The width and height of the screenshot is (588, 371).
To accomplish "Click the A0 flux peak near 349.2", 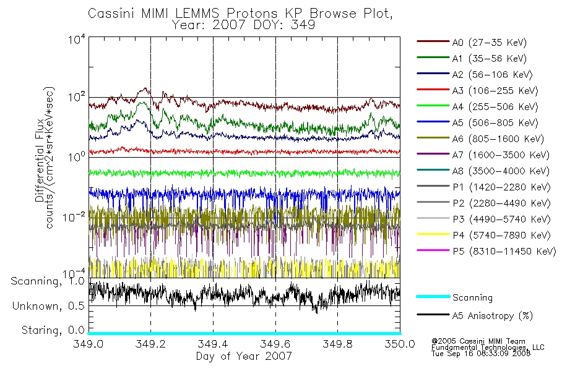I will click(145, 89).
